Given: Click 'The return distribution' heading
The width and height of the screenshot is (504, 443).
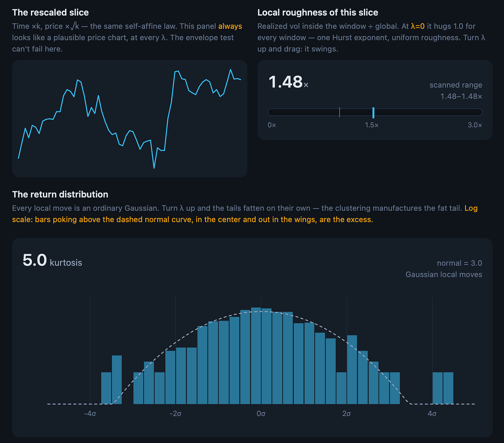Looking at the screenshot, I should (60, 194).
